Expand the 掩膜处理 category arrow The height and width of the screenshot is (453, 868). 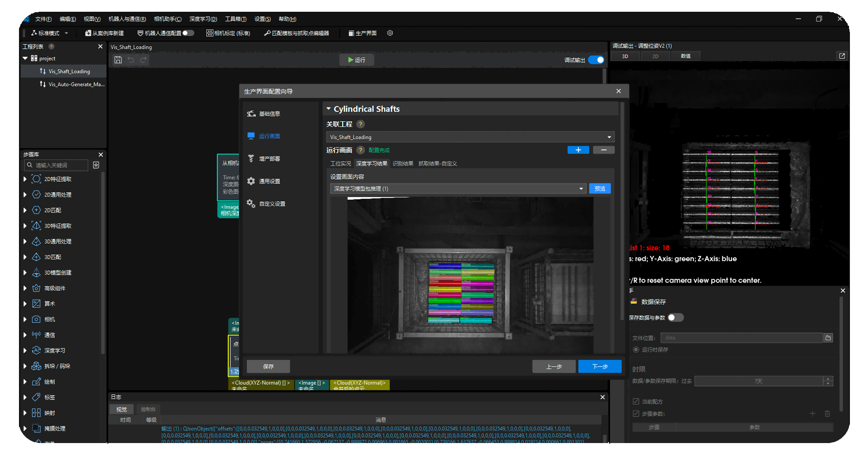[25, 429]
